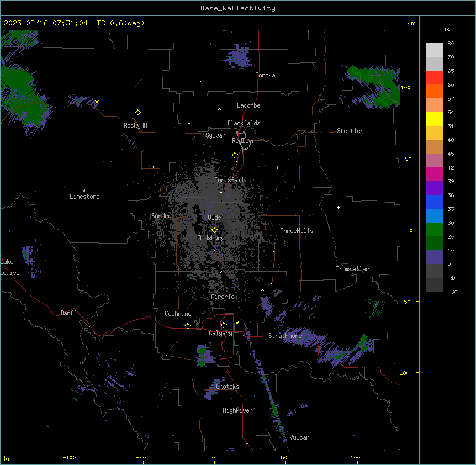Click the Calgary city label
The width and height of the screenshot is (476, 465).
coord(220,333)
